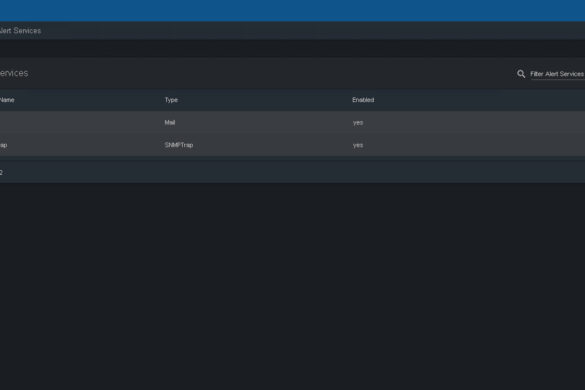Select the SNMPTrap type cell

pyautogui.click(x=179, y=145)
